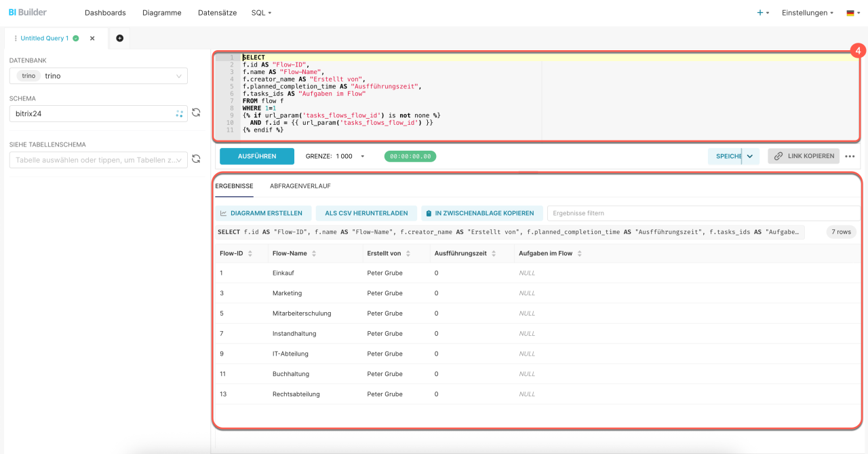Refresh the schema list icon
The width and height of the screenshot is (868, 454).
point(196,113)
